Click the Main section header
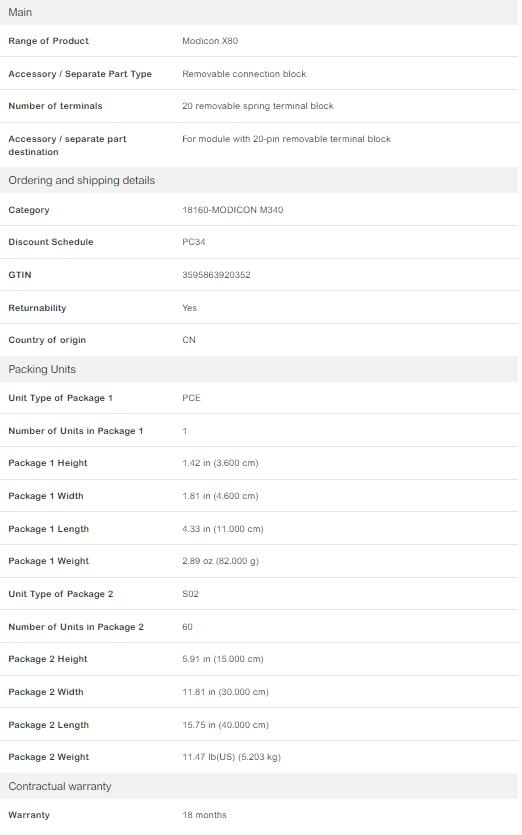Screen dimensions: 522x835 (259, 12)
